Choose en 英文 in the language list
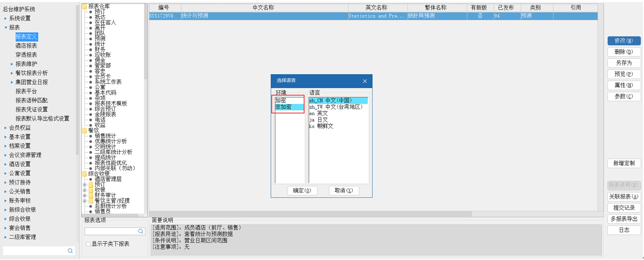 [x=319, y=113]
